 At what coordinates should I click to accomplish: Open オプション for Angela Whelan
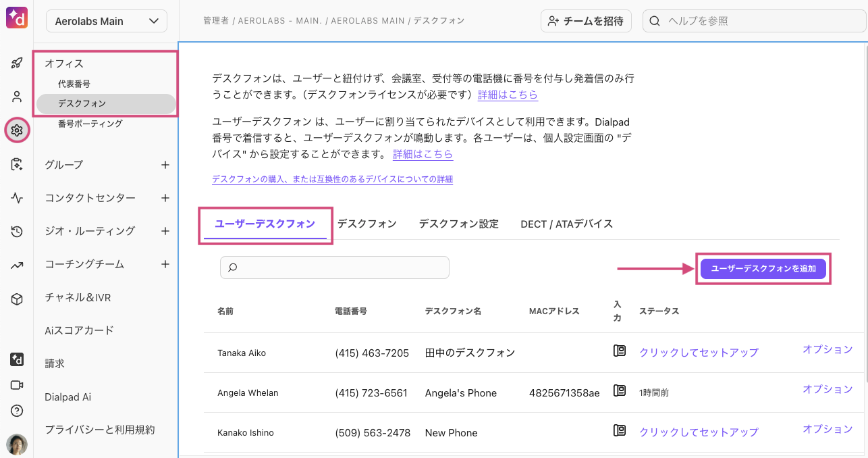point(828,389)
